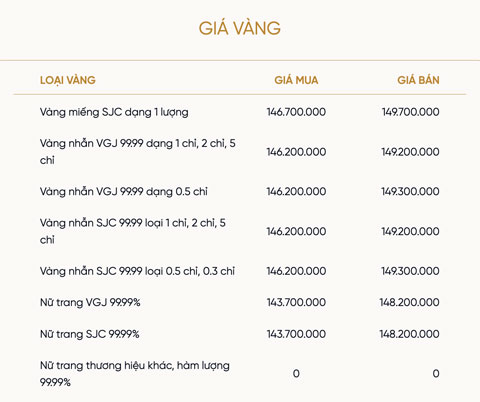Image resolution: width=480 pixels, height=402 pixels.
Task: Select the Vàng miếng SJC dạng 1 lượng row
Action: [x=240, y=112]
